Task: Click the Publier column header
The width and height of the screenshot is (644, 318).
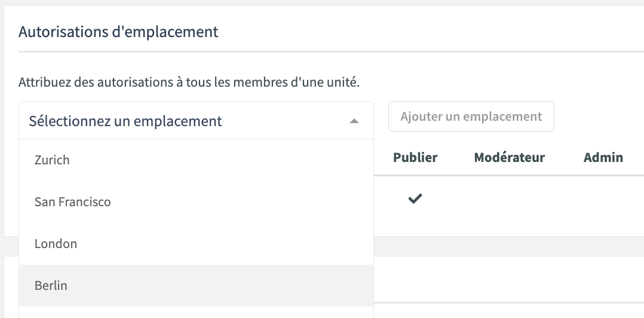Action: point(415,157)
